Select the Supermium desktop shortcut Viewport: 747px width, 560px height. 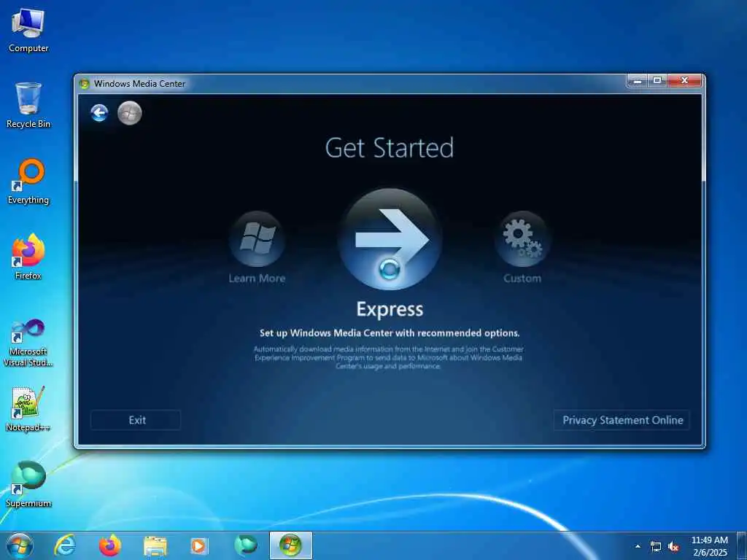[28, 485]
